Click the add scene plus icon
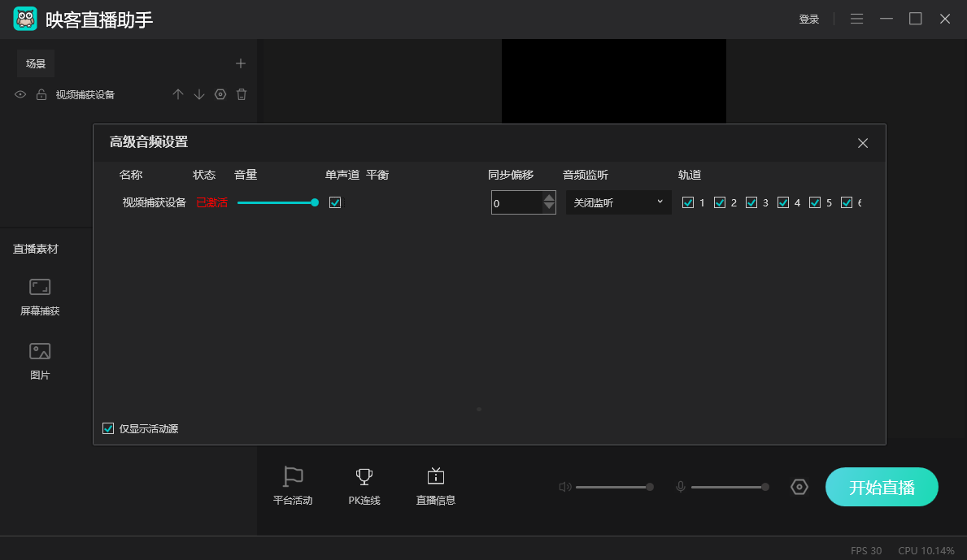 point(241,63)
